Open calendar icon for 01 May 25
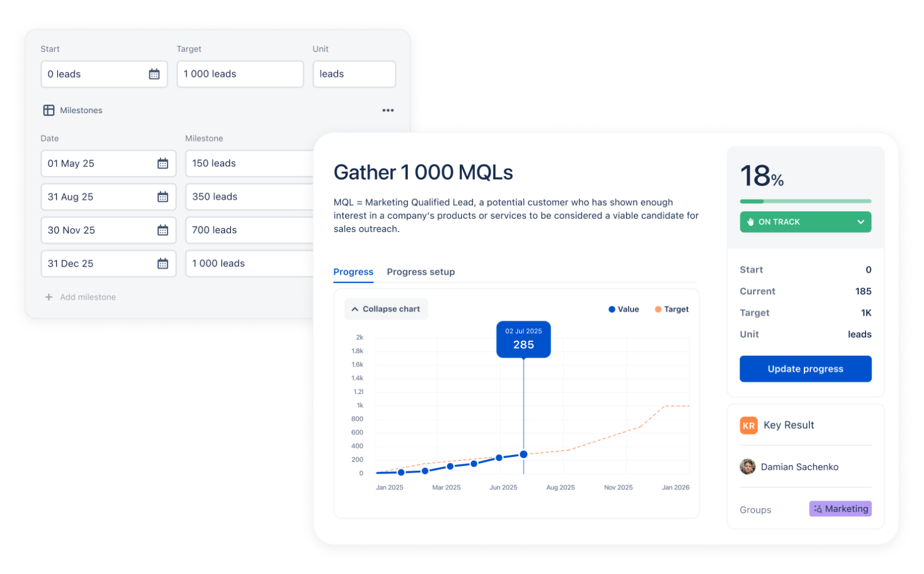 tap(163, 163)
